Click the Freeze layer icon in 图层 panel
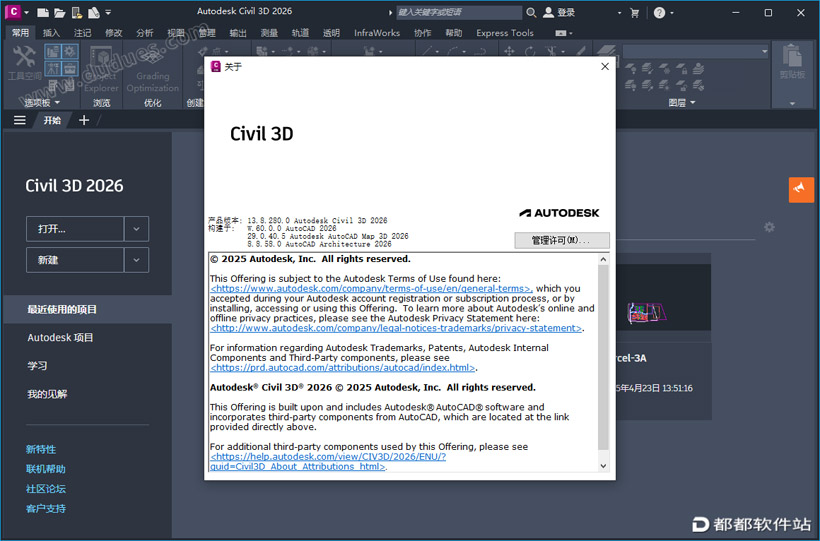The height and width of the screenshot is (541, 820). click(x=665, y=69)
